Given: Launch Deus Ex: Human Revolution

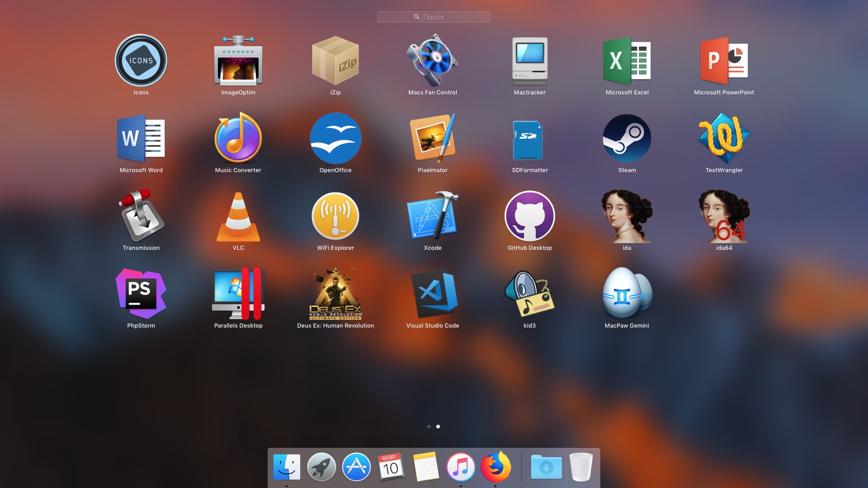Looking at the screenshot, I should pyautogui.click(x=335, y=294).
